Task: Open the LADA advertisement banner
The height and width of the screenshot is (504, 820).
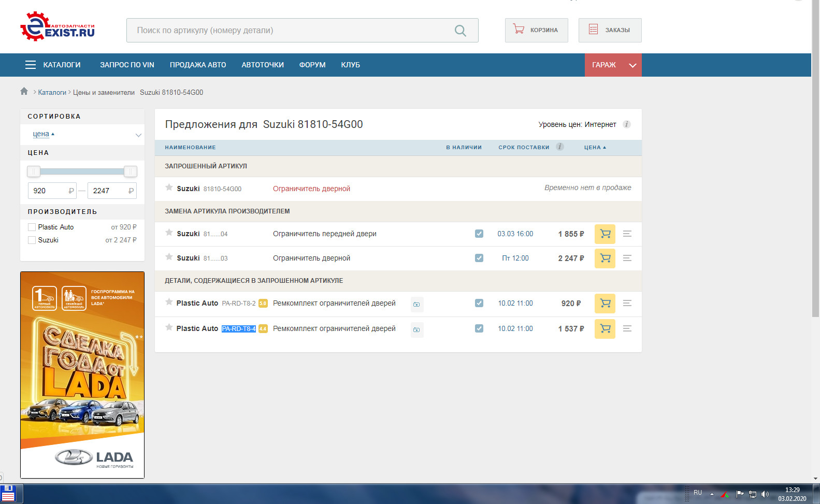Action: 82,375
